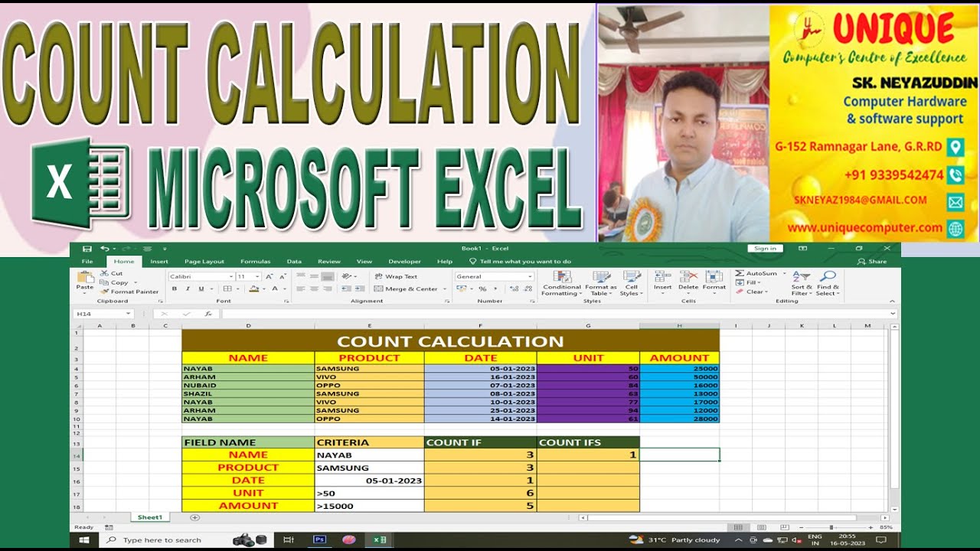Toggle Middle Align vertical alignment
980x551 pixels.
(x=314, y=276)
